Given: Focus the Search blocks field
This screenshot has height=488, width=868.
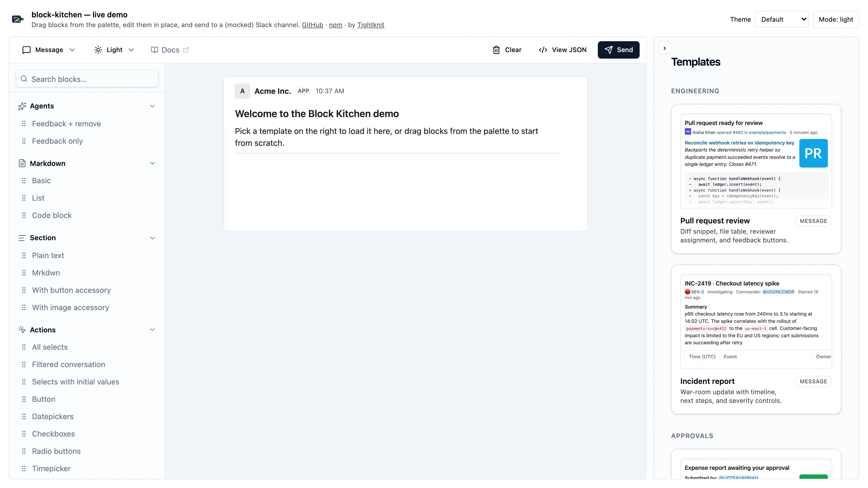Looking at the screenshot, I should 87,79.
